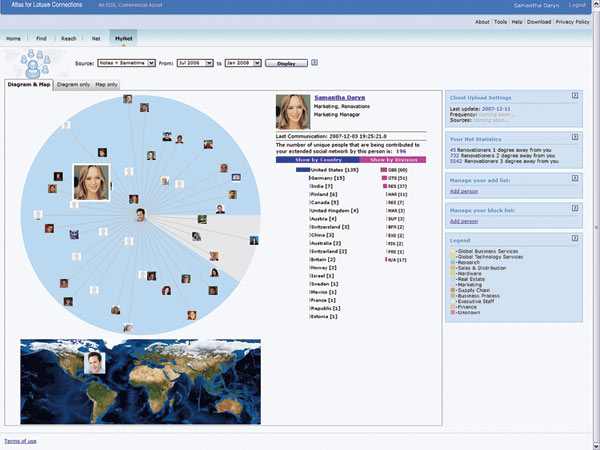Select the Estonia [1] country row
This screenshot has width=600, height=450.
coord(323,316)
